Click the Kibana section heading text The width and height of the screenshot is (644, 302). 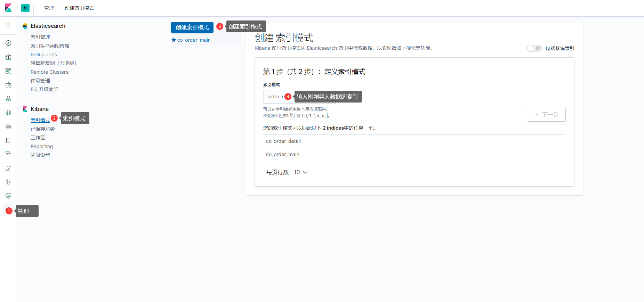click(40, 109)
